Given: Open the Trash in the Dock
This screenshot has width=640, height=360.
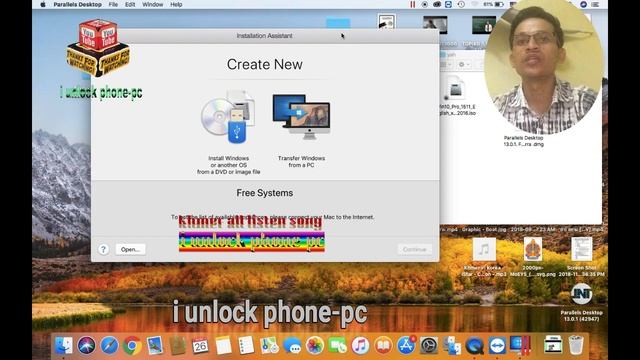Looking at the screenshot, I should [x=576, y=346].
